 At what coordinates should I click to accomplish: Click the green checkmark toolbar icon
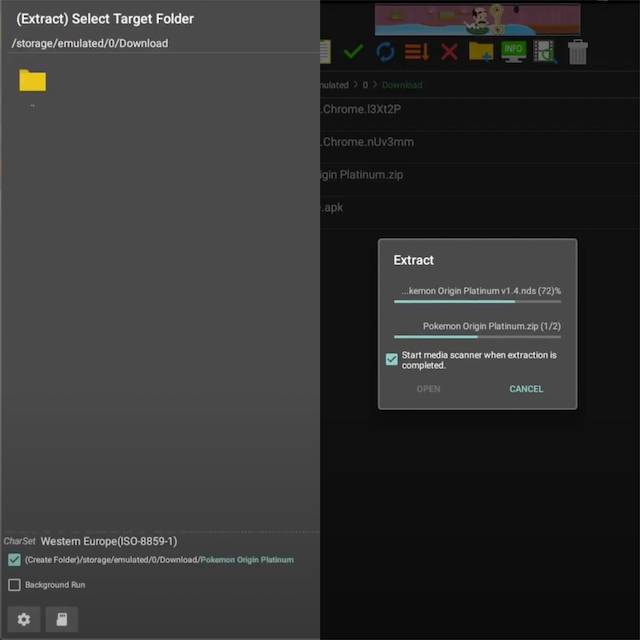click(353, 52)
